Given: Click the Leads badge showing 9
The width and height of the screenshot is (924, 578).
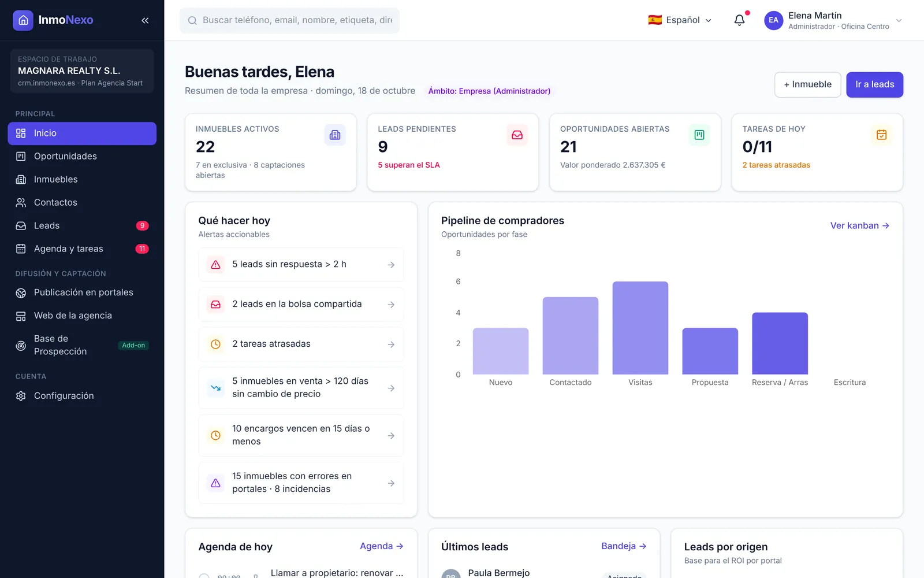Looking at the screenshot, I should click(142, 226).
